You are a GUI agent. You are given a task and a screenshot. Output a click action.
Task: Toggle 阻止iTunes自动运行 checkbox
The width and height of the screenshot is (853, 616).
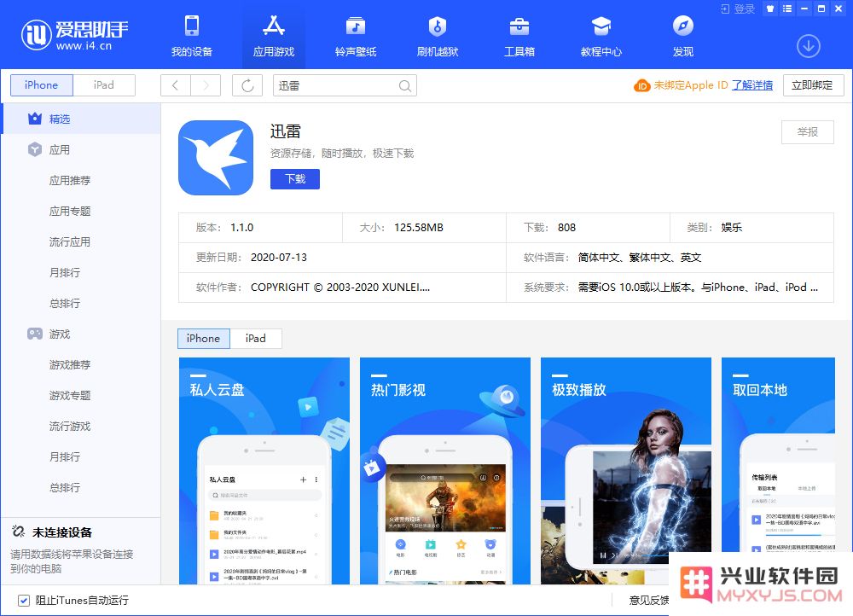point(23,601)
